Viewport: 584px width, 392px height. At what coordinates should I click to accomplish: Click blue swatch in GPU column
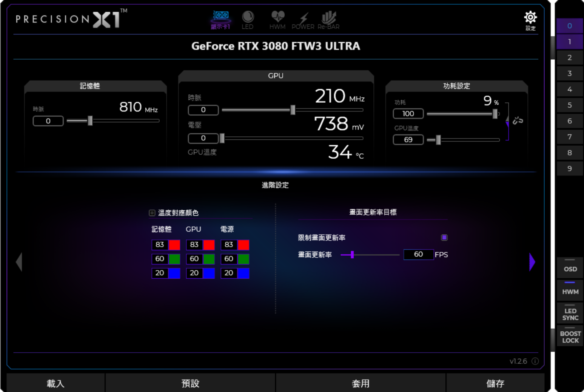pyautogui.click(x=209, y=273)
